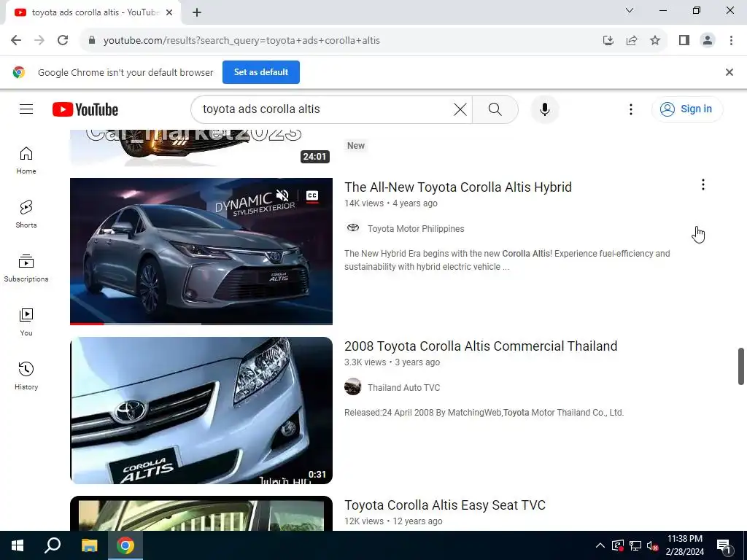Open Subscriptions from the sidebar
Image resolution: width=747 pixels, height=560 pixels.
(x=26, y=268)
